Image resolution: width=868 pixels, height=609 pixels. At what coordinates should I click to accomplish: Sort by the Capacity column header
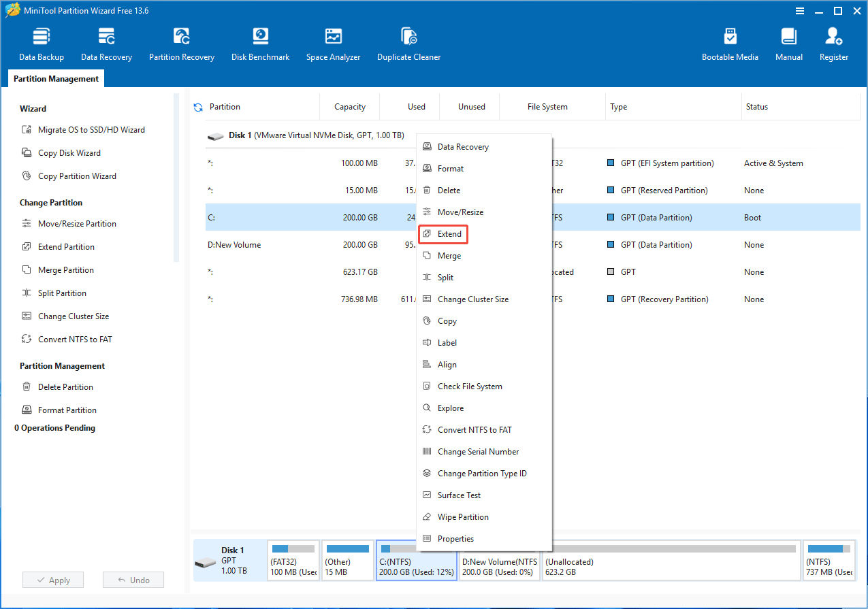350,107
